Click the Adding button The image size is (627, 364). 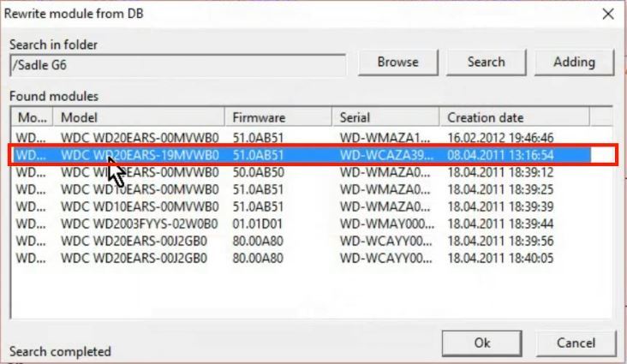[574, 63]
